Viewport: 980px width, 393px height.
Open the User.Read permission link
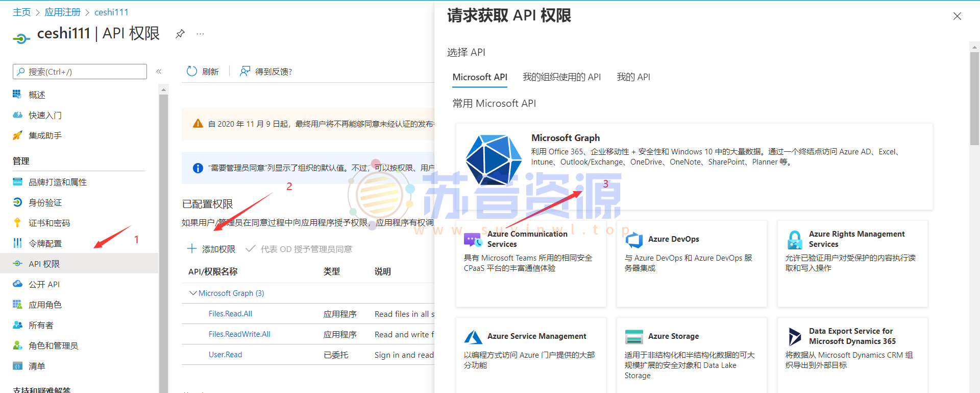(x=225, y=355)
